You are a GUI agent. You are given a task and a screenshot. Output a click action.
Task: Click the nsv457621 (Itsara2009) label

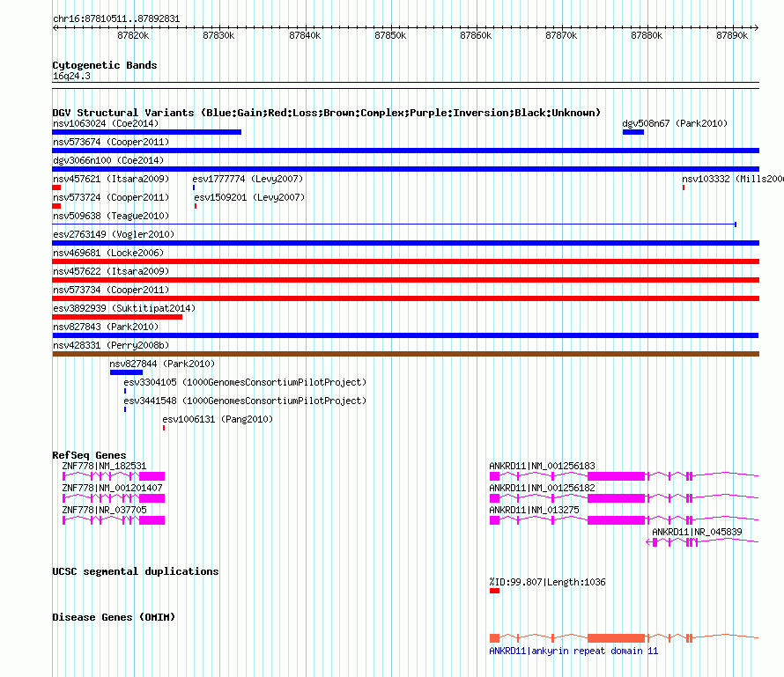tap(111, 179)
